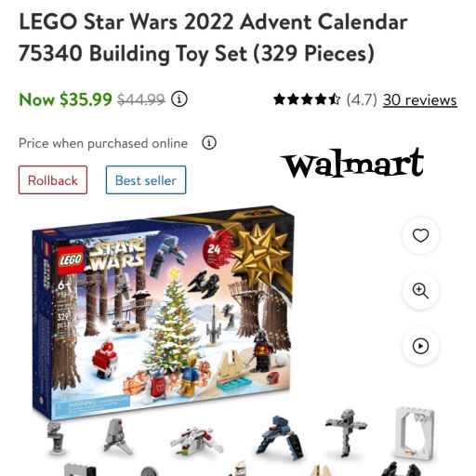Play the product video
The width and height of the screenshot is (476, 476).
(x=420, y=346)
